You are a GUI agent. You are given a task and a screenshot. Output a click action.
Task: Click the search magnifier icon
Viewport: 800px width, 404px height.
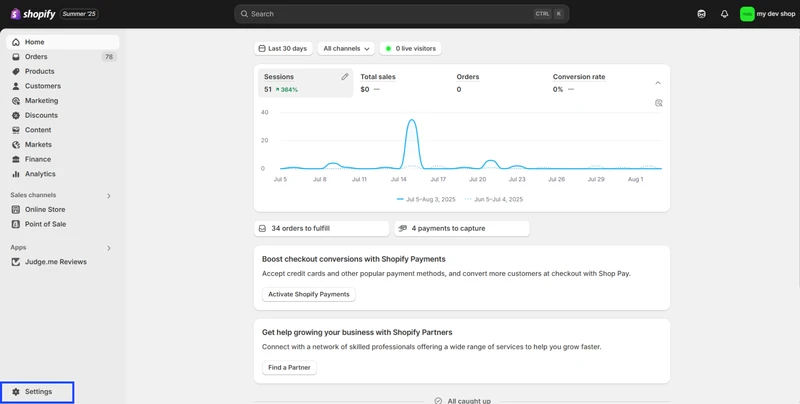tap(244, 14)
